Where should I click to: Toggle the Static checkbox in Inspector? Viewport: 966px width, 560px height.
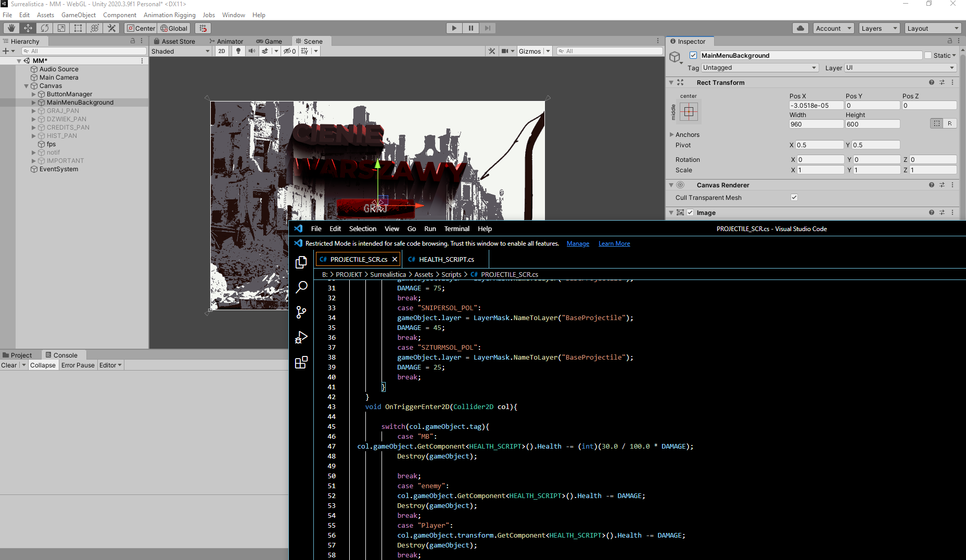927,55
